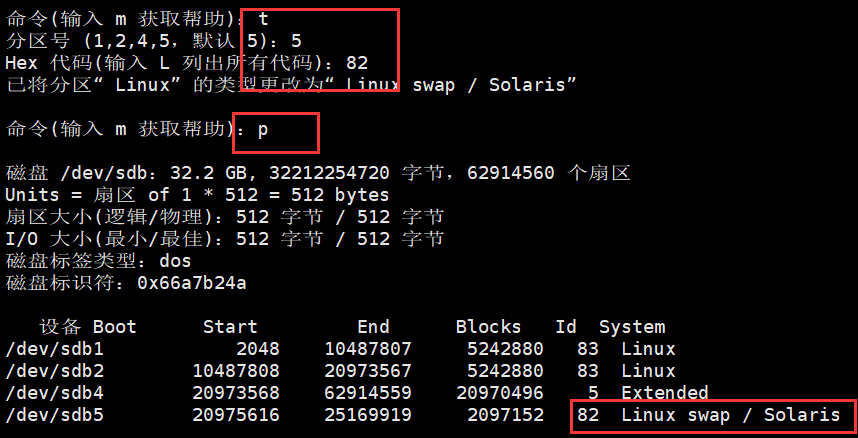858x438 pixels.
Task: Select the /dev/sdb1 device entry
Action: point(54,349)
